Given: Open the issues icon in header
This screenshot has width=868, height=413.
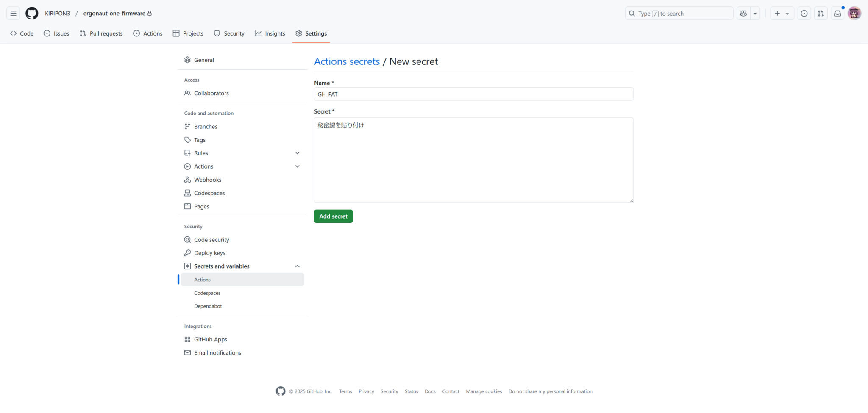Looking at the screenshot, I should [804, 14].
